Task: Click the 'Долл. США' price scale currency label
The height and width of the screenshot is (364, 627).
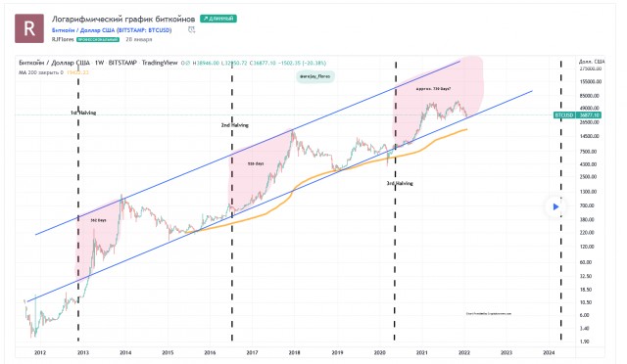Action: tap(592, 62)
